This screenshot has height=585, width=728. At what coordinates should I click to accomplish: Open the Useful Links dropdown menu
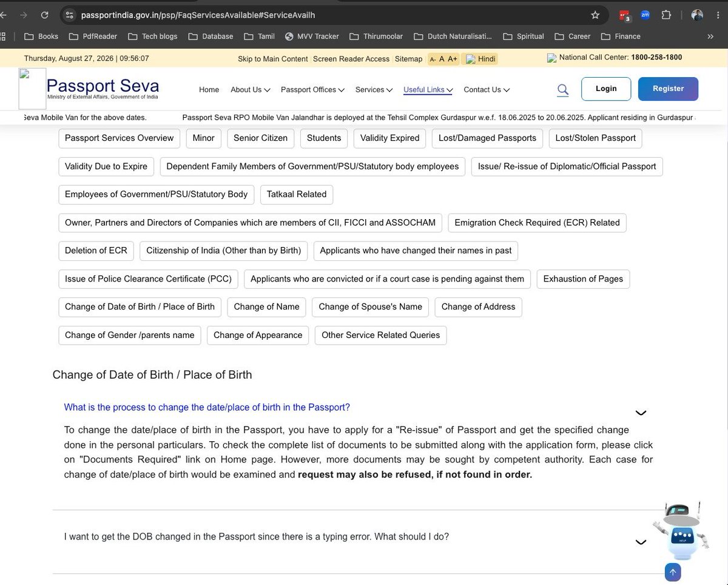428,90
